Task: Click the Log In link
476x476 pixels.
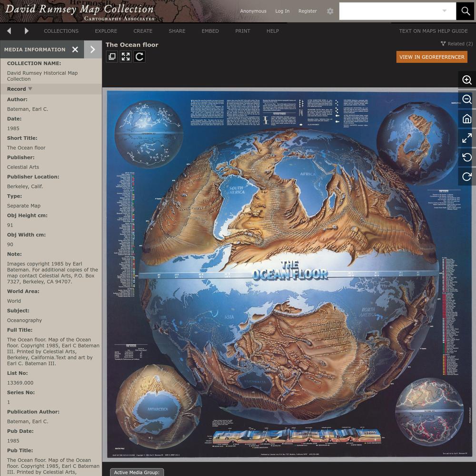Action: point(282,11)
